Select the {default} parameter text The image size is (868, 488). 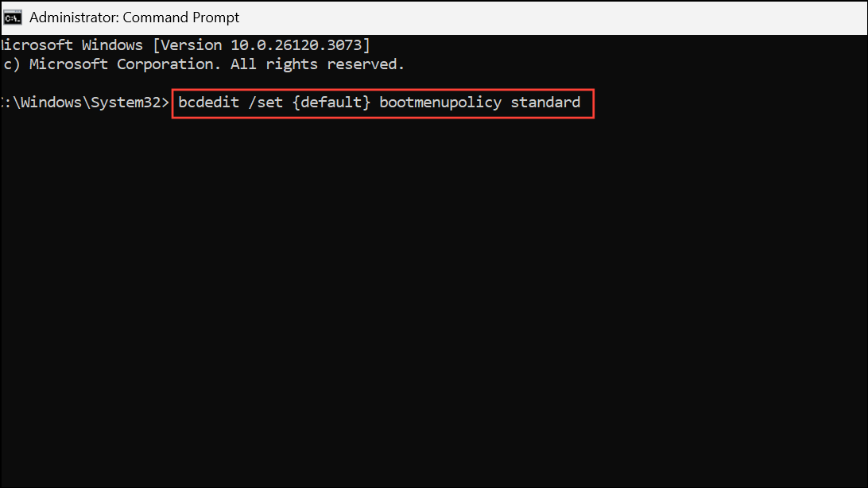(331, 102)
